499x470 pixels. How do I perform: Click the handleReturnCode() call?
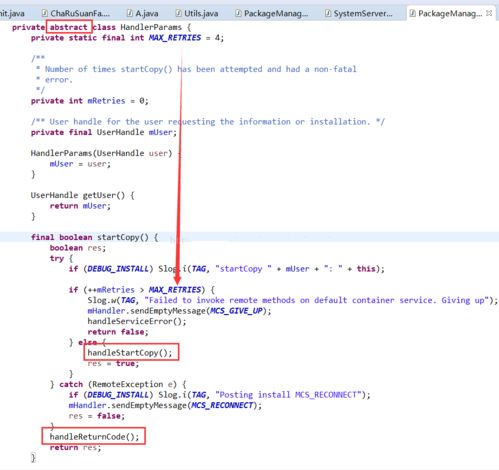tap(94, 437)
